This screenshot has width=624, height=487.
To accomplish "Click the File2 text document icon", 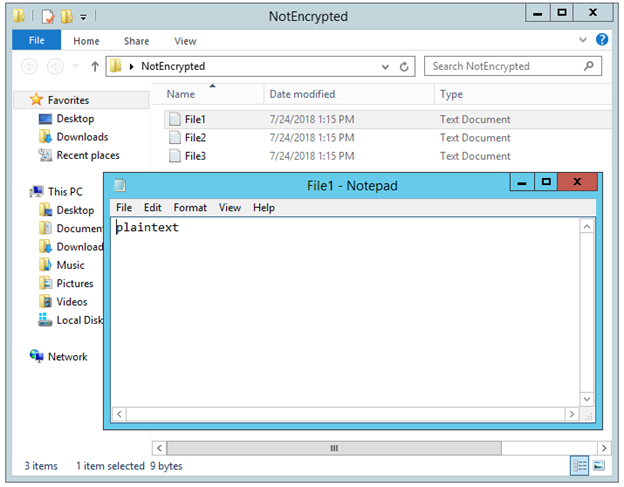I will pyautogui.click(x=175, y=137).
